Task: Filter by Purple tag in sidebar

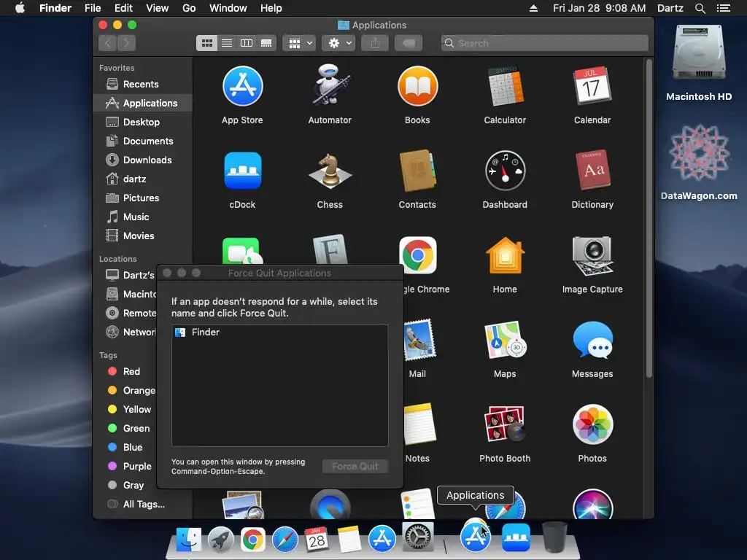Action: [125, 467]
